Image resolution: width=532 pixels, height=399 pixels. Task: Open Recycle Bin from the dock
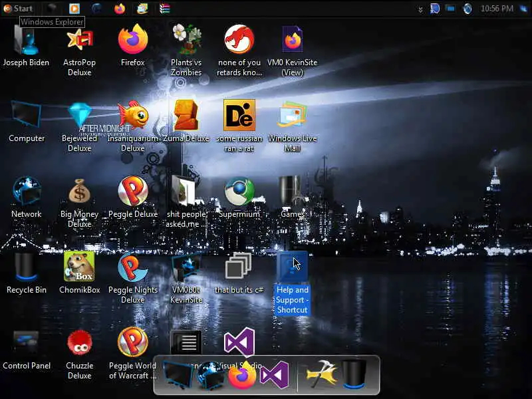[x=354, y=375]
